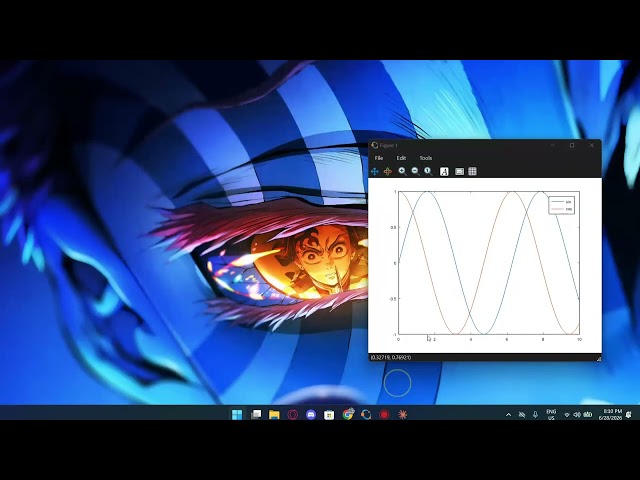Click the x-axis tick label 4

471,340
